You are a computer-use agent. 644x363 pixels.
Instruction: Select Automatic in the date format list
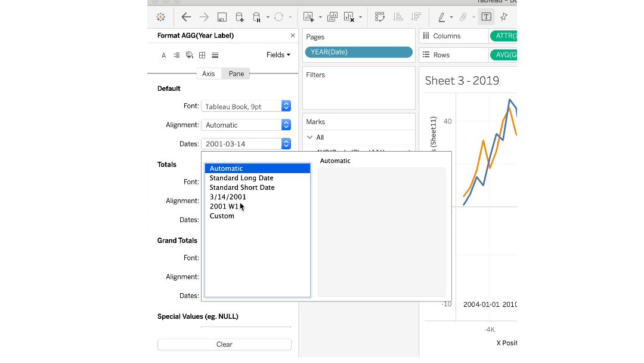pos(258,168)
